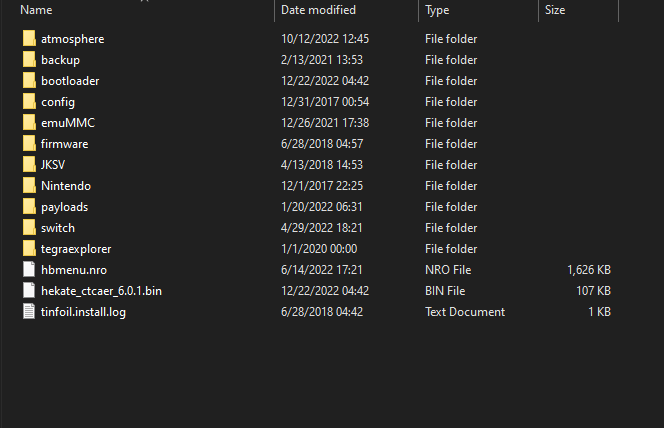
Task: Click the payloads folder name
Action: (x=65, y=207)
